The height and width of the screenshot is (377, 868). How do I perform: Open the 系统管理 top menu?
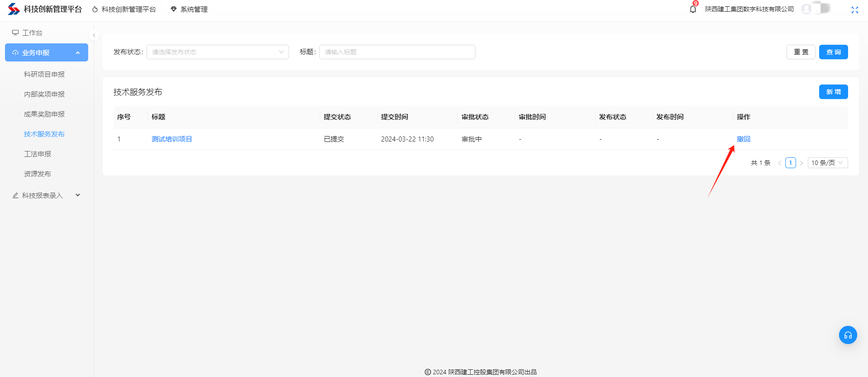click(189, 9)
